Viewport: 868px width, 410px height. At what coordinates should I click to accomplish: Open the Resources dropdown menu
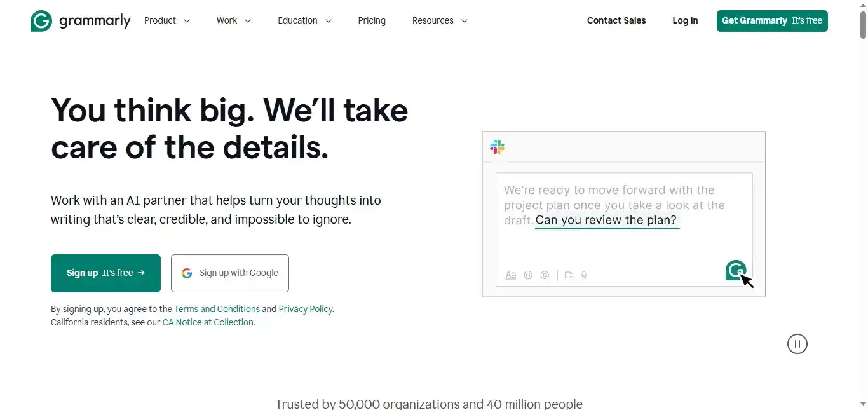pyautogui.click(x=440, y=20)
